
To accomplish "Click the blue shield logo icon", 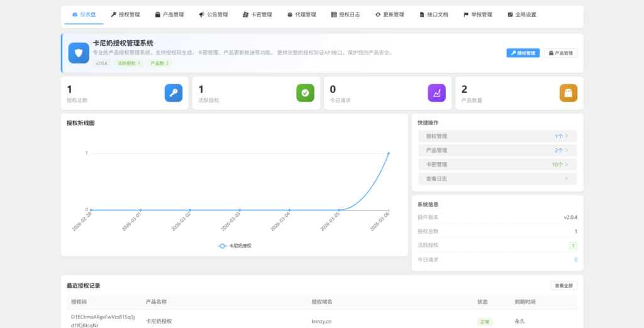I will point(79,53).
